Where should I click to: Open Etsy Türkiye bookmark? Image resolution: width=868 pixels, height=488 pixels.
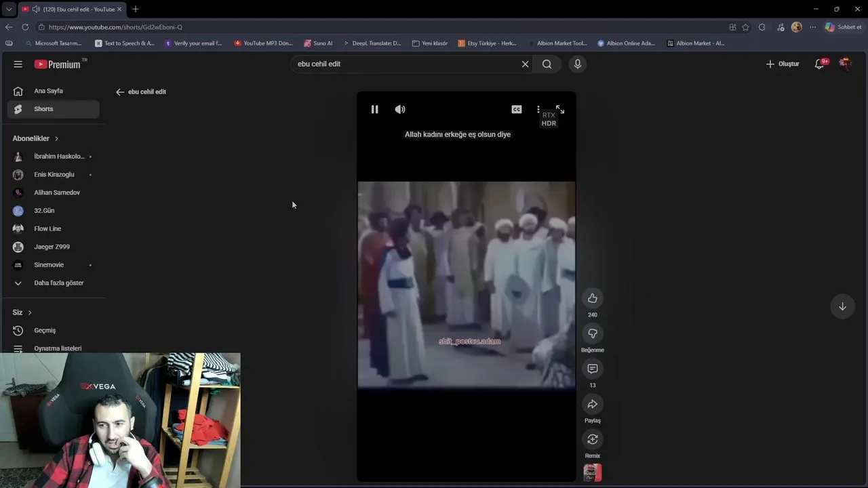pyautogui.click(x=487, y=43)
